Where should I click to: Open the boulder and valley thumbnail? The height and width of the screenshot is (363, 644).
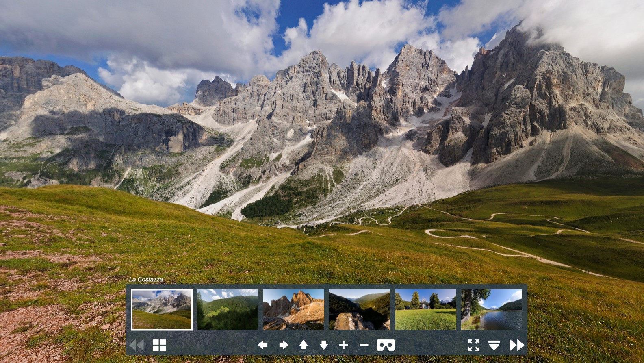[360, 310]
